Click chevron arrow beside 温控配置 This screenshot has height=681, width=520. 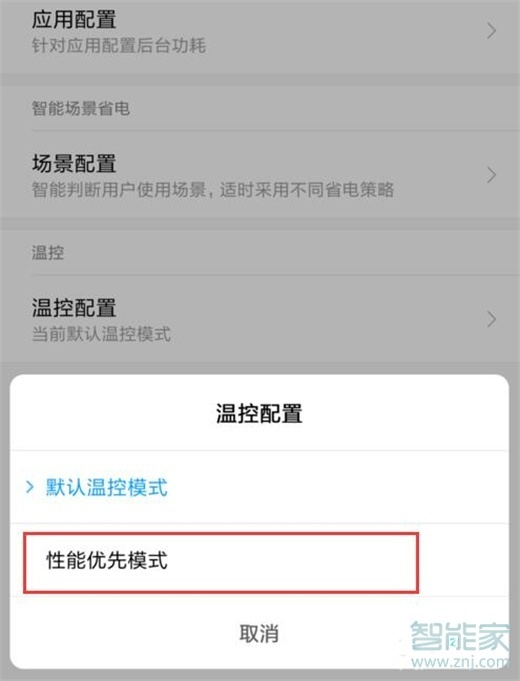491,319
